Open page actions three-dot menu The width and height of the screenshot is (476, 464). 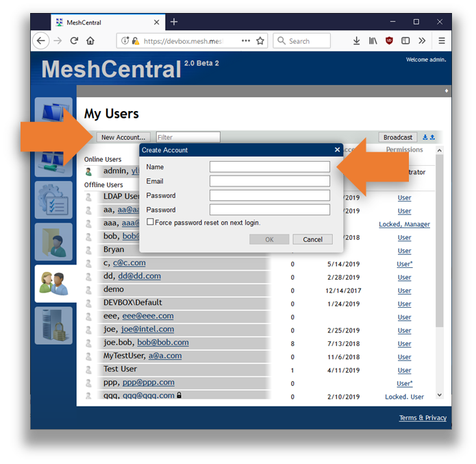click(x=246, y=41)
